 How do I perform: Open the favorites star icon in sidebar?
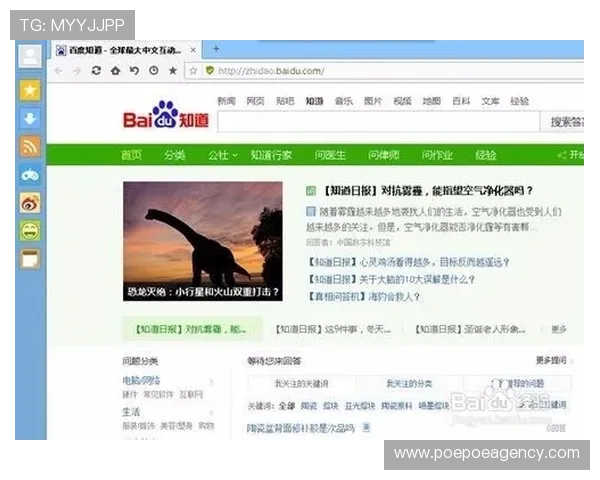pyautogui.click(x=30, y=91)
